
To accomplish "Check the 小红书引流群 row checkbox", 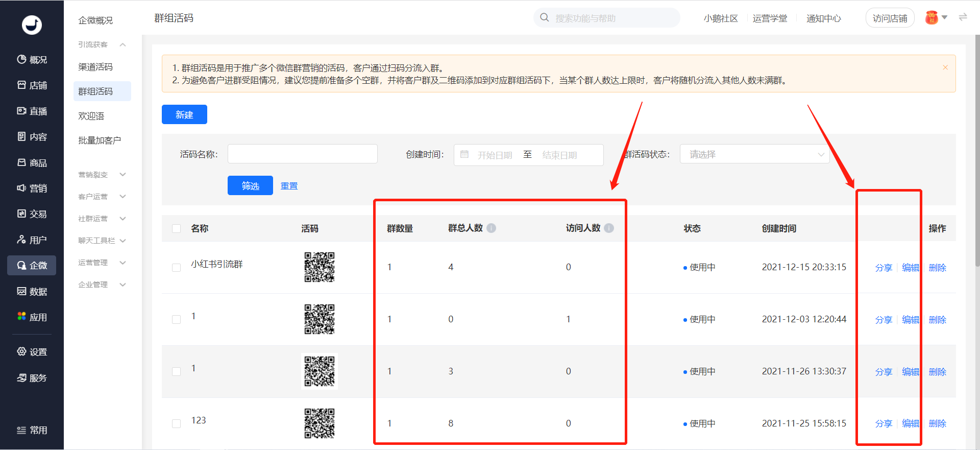I will (177, 268).
